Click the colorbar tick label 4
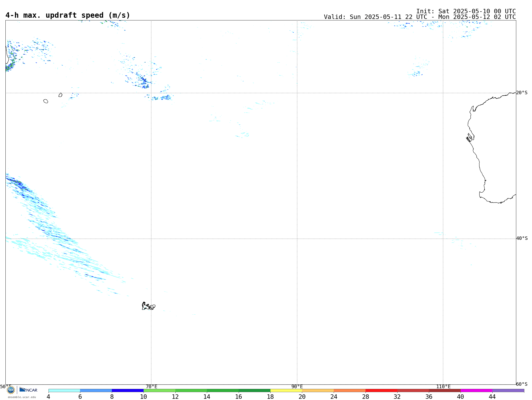This screenshot has height=400, width=532. point(49,397)
